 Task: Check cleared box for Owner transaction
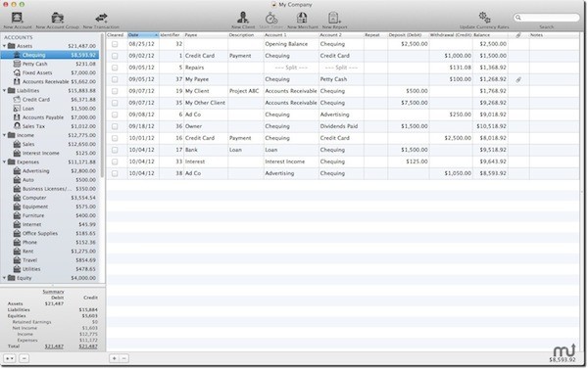pos(115,126)
